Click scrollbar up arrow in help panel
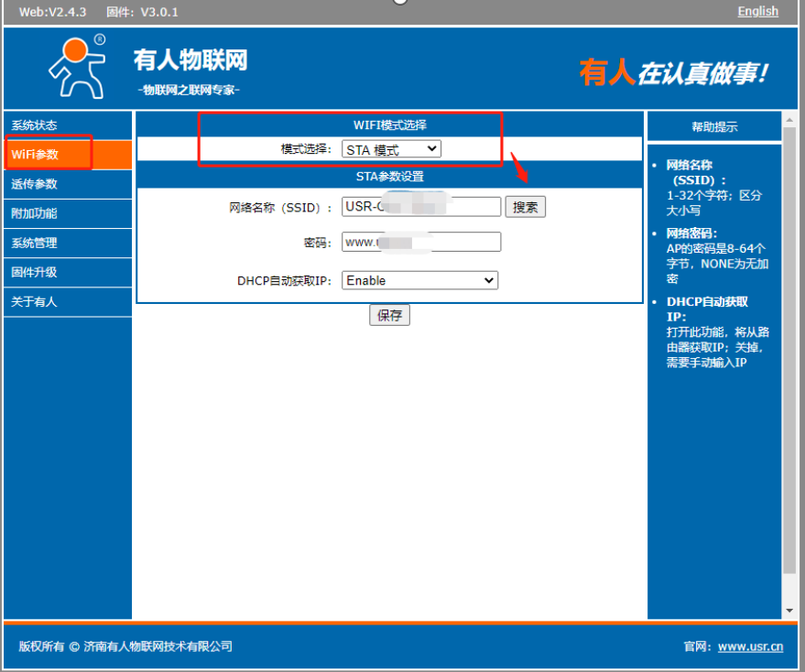The width and height of the screenshot is (805, 672). 789,119
